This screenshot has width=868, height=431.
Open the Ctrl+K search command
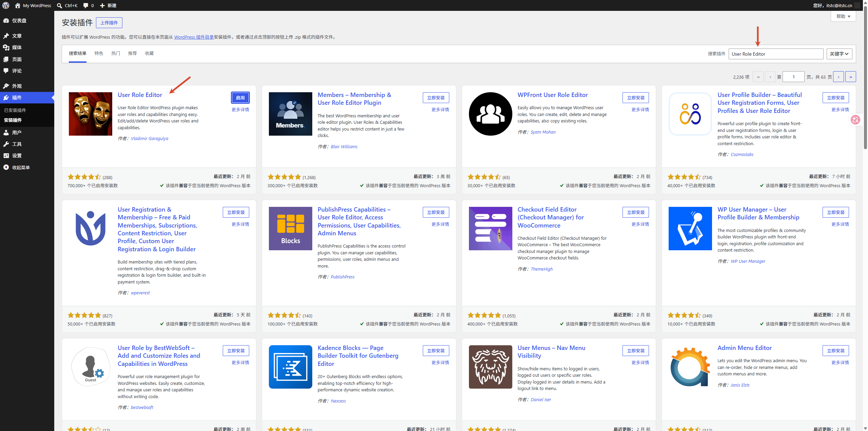[x=67, y=5]
